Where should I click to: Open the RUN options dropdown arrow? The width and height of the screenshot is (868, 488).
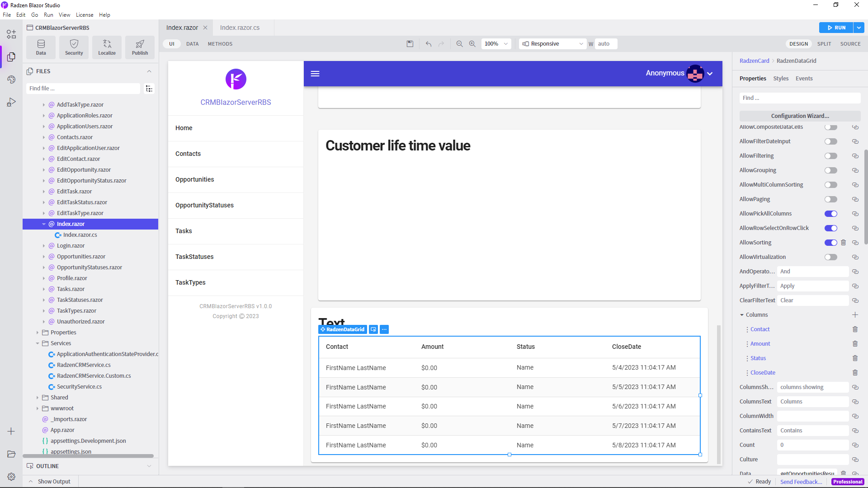point(859,28)
